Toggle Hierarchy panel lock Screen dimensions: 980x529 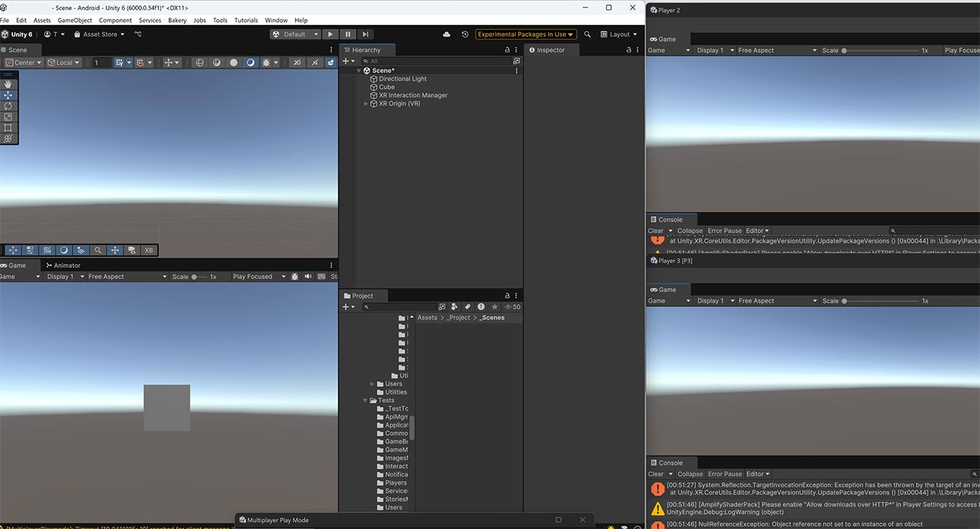pyautogui.click(x=507, y=50)
